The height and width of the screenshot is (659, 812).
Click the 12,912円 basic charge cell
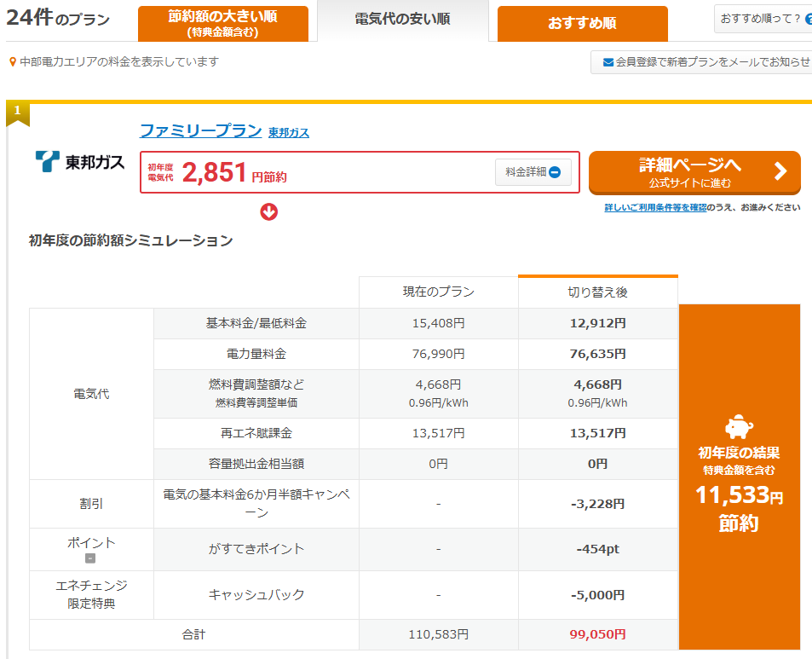coord(598,323)
